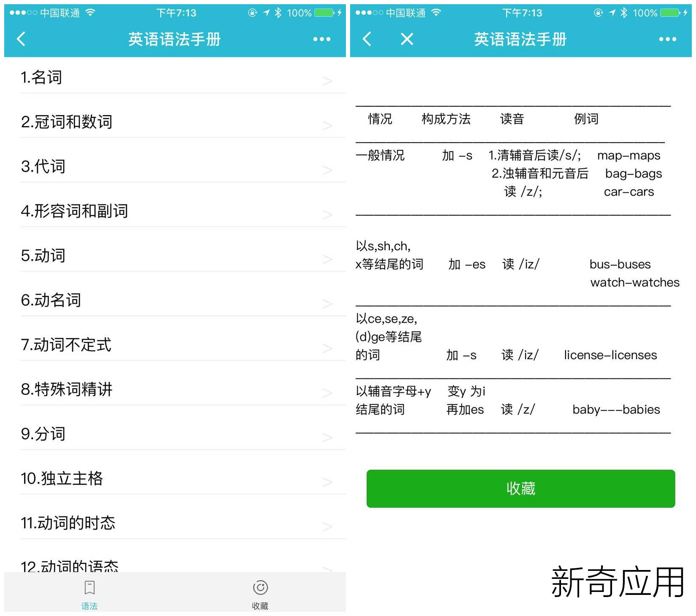The image size is (696, 616).
Task: Tap back arrow in left screen header
Action: pos(21,39)
